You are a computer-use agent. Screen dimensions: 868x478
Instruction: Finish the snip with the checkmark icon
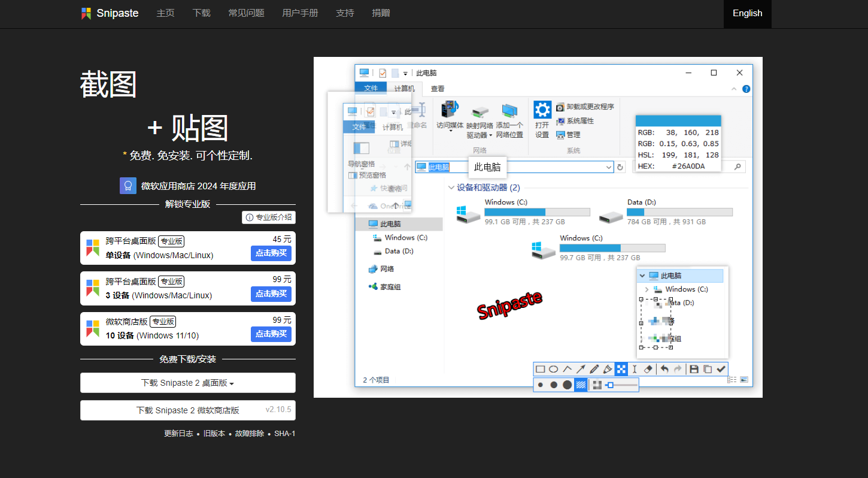click(721, 369)
